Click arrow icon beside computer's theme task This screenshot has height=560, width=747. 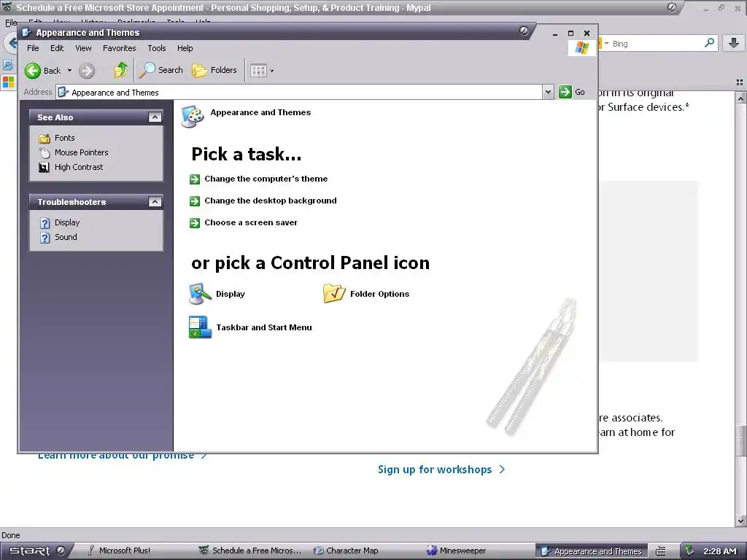[195, 179]
